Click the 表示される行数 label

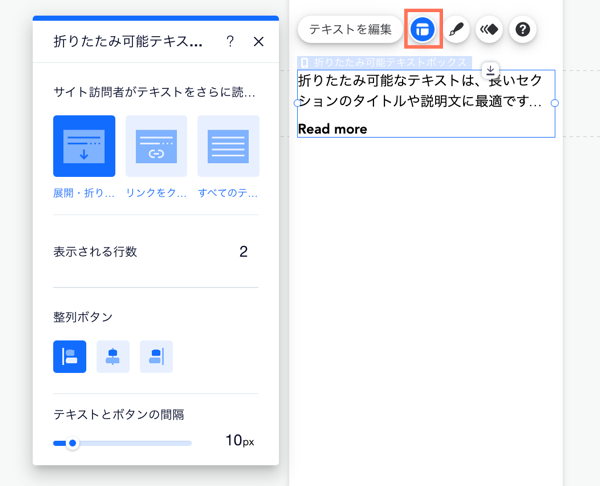95,252
